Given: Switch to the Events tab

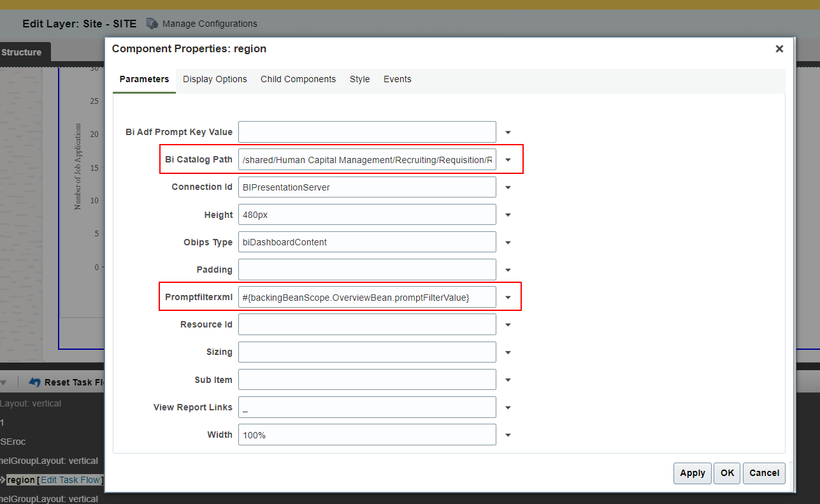Looking at the screenshot, I should click(x=397, y=79).
